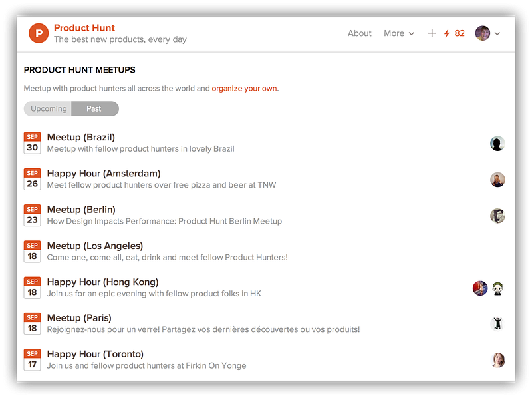Click the Berlin Sep 23 calendar icon
532x398 pixels.
(32, 215)
